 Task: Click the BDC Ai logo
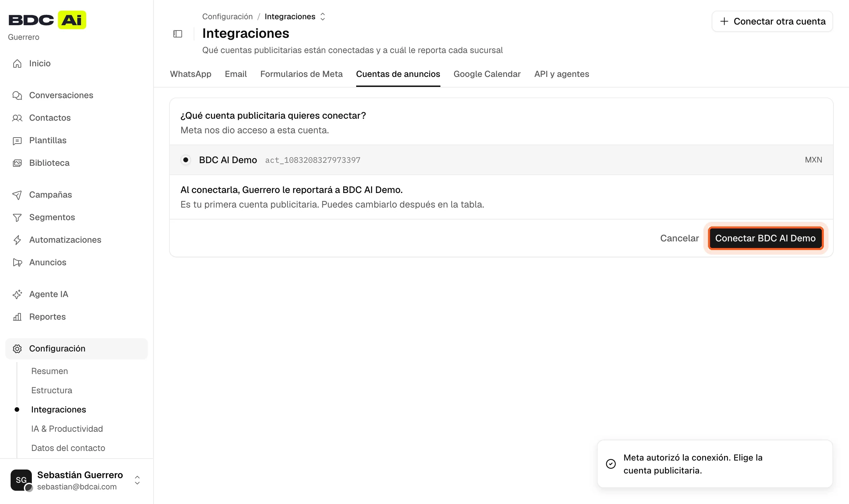[47, 20]
